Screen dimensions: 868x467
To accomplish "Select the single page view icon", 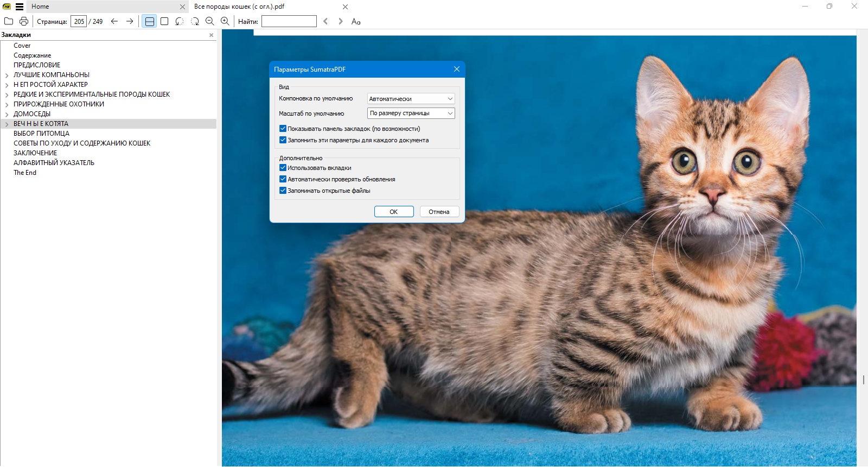I will [x=164, y=21].
